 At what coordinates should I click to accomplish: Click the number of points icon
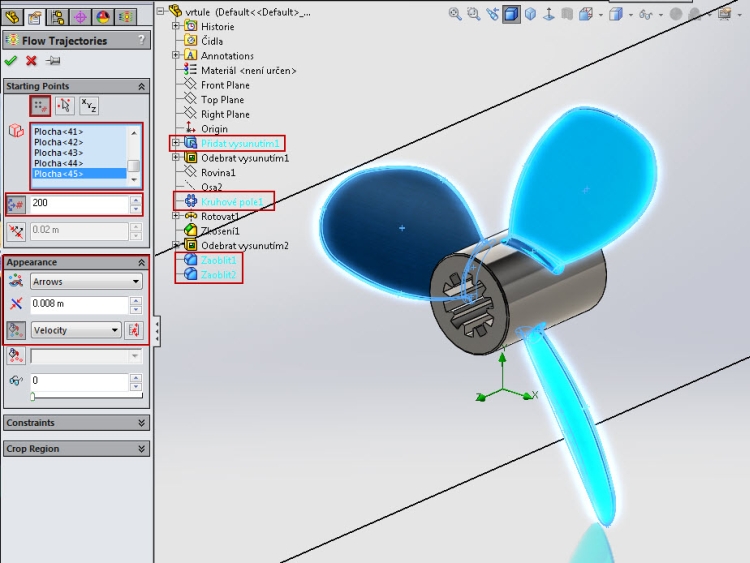point(15,205)
